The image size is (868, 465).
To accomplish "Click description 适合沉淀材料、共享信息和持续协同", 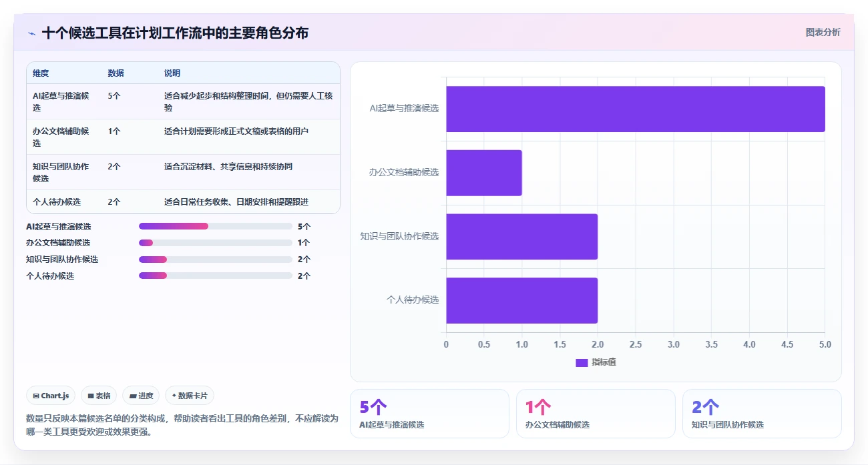I will (x=228, y=166).
